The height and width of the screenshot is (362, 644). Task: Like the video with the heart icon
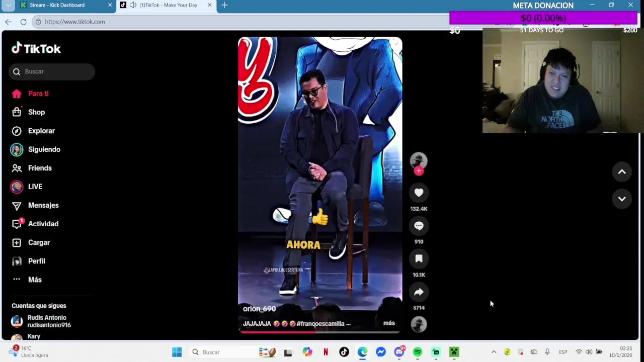click(x=419, y=193)
